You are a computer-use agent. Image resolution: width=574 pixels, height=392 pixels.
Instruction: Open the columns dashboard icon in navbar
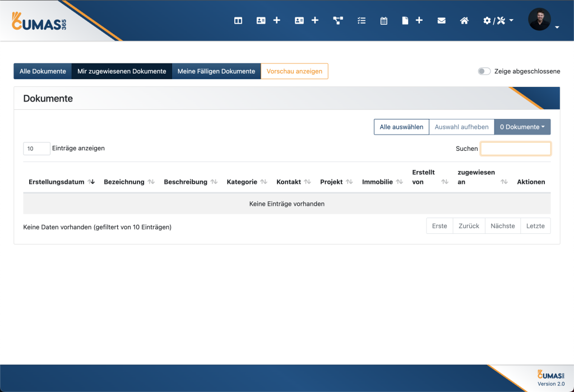pyautogui.click(x=238, y=21)
